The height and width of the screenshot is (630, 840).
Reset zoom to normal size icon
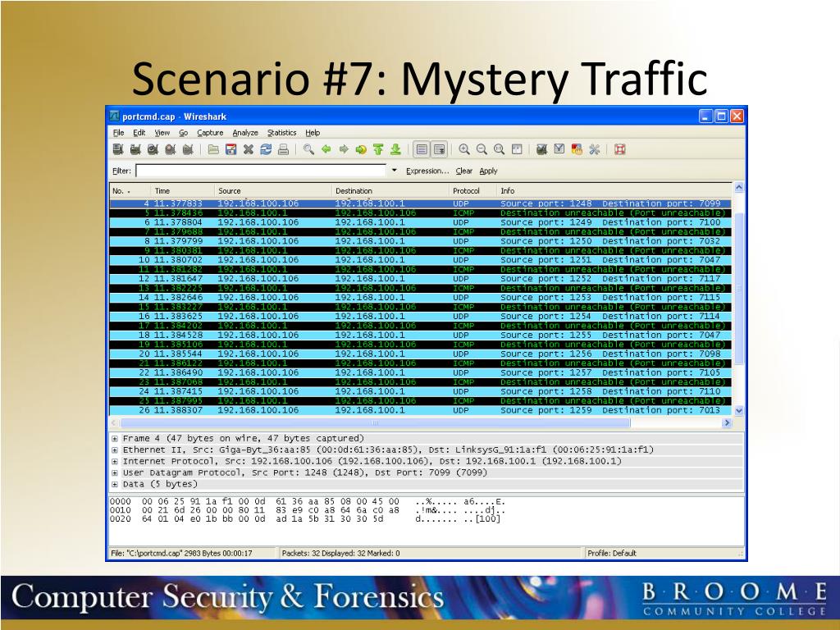pyautogui.click(x=499, y=149)
